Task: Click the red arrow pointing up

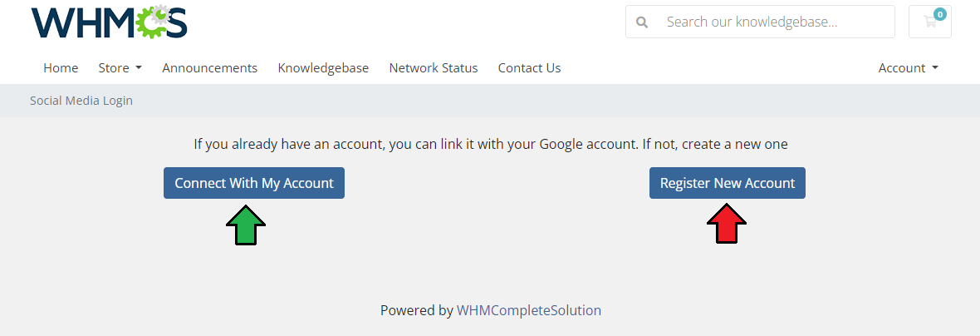Action: click(726, 224)
